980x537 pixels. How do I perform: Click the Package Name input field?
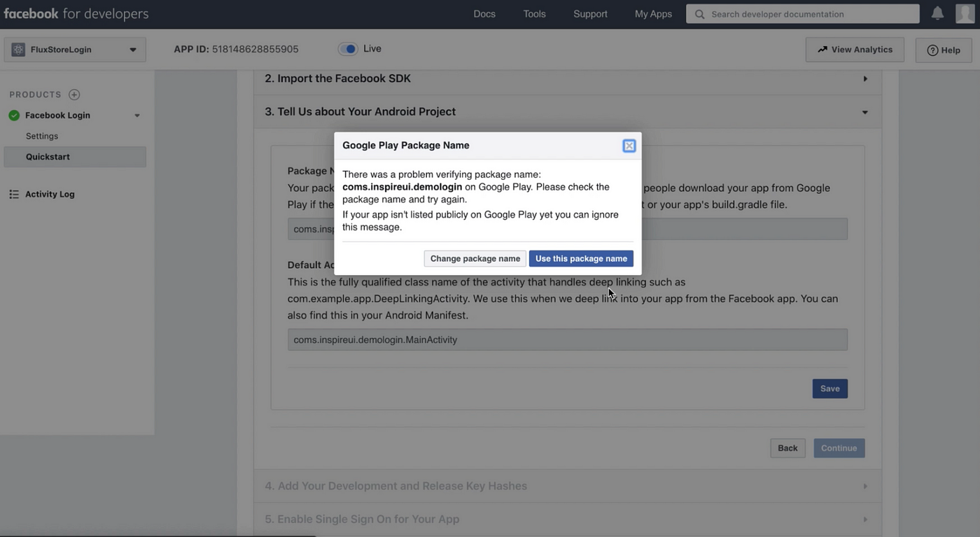[x=567, y=229]
